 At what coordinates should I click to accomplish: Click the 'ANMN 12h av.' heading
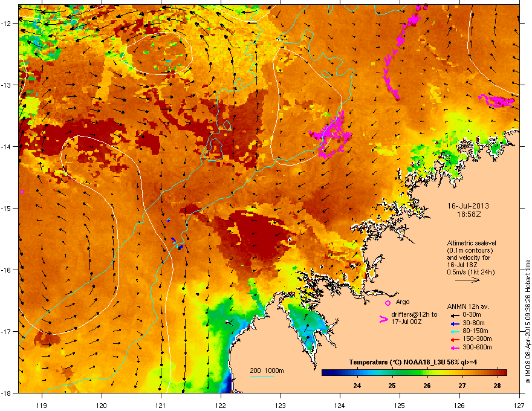(468, 306)
